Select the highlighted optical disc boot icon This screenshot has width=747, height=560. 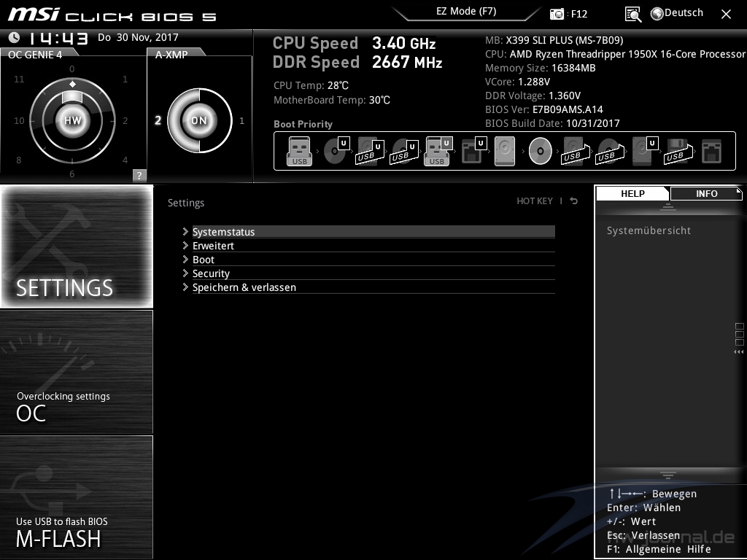tap(541, 152)
